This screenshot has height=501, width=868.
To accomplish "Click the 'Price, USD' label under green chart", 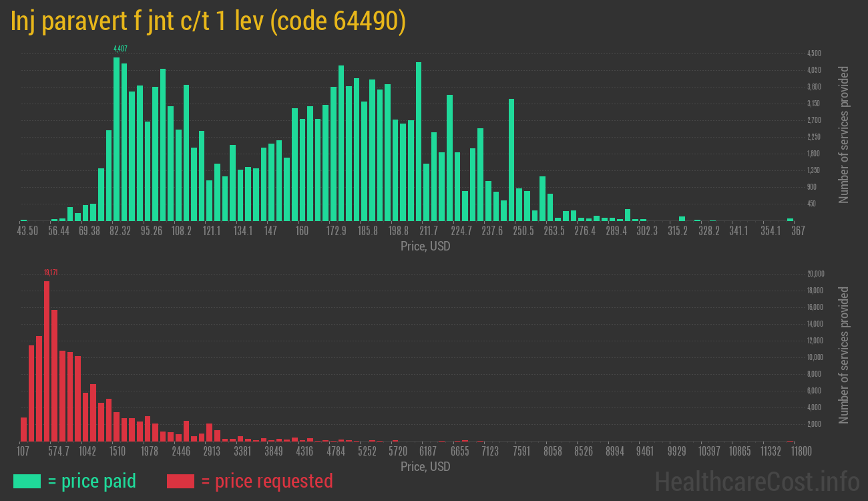I will [x=425, y=246].
